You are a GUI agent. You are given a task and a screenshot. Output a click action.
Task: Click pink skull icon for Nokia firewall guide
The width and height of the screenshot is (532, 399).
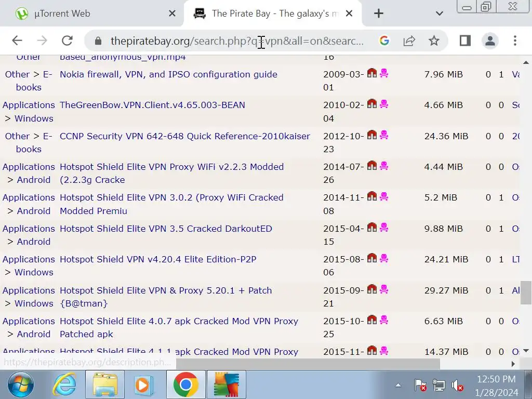384,73
